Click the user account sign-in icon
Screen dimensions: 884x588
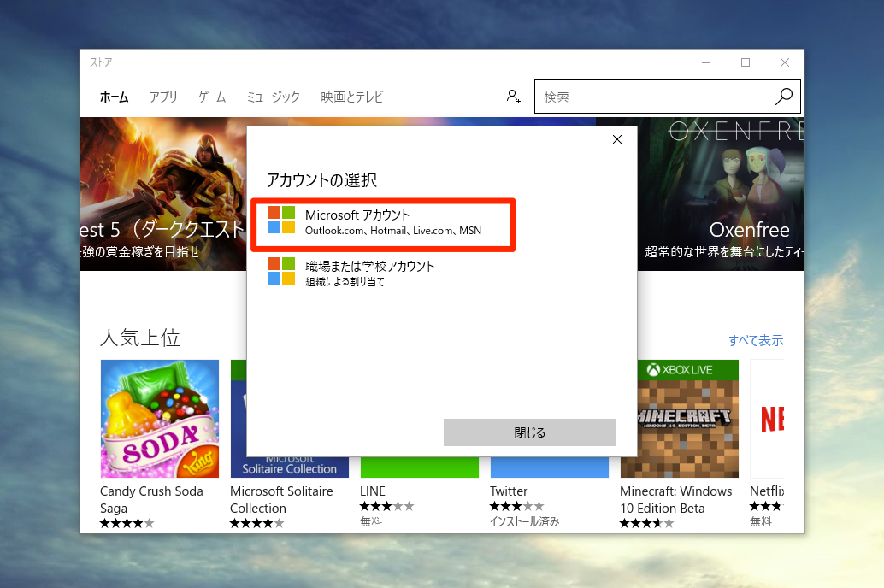513,97
